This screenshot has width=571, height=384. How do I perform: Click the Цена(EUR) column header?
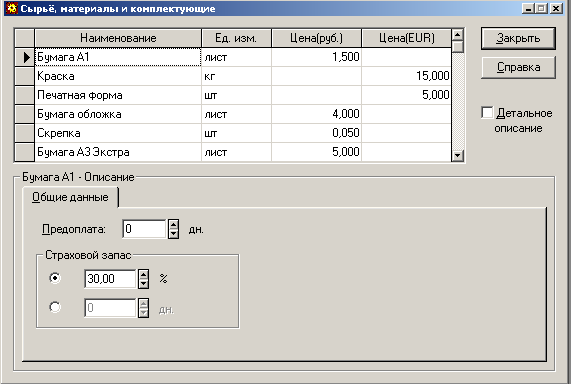point(406,38)
